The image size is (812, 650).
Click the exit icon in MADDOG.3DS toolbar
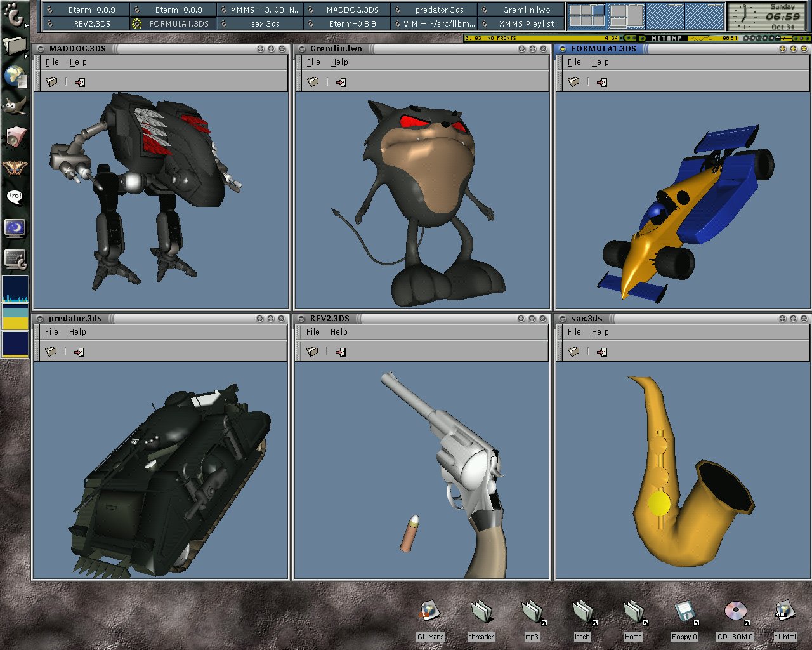[80, 82]
